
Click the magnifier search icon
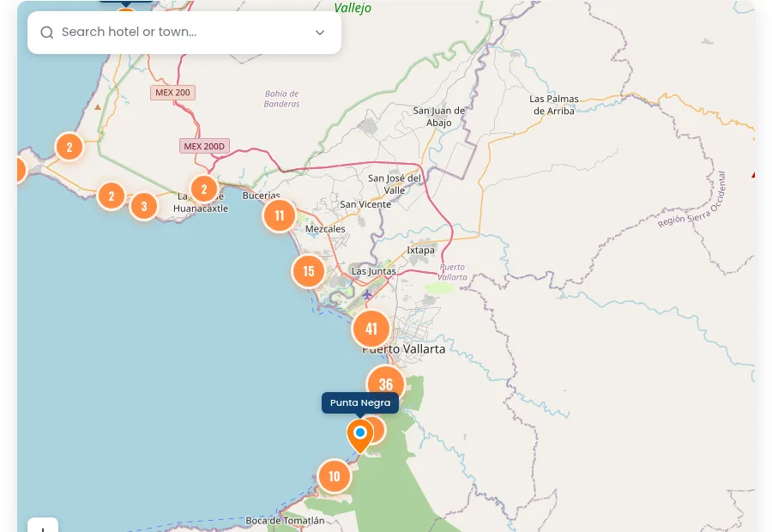coord(47,33)
